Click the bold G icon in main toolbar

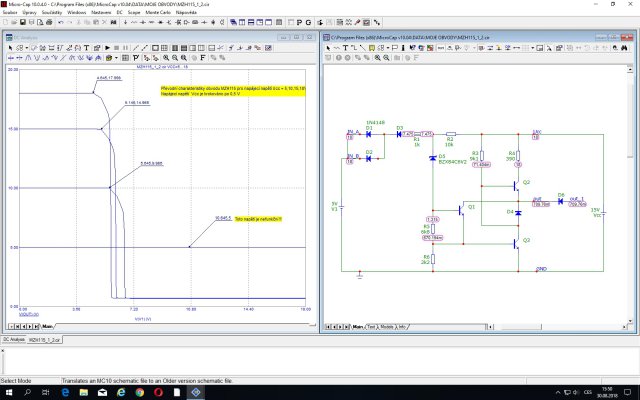pyautogui.click(x=308, y=22)
